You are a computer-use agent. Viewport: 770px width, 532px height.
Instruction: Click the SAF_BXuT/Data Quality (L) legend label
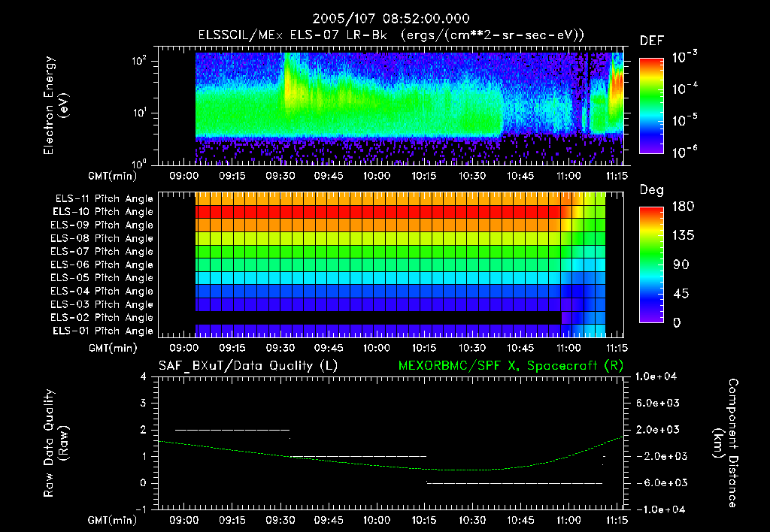[247, 365]
